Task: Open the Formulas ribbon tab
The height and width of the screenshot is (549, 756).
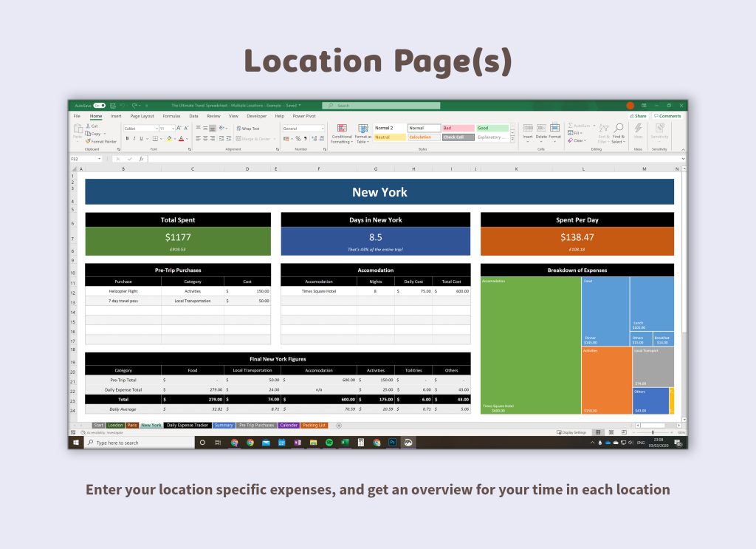Action: click(x=171, y=116)
